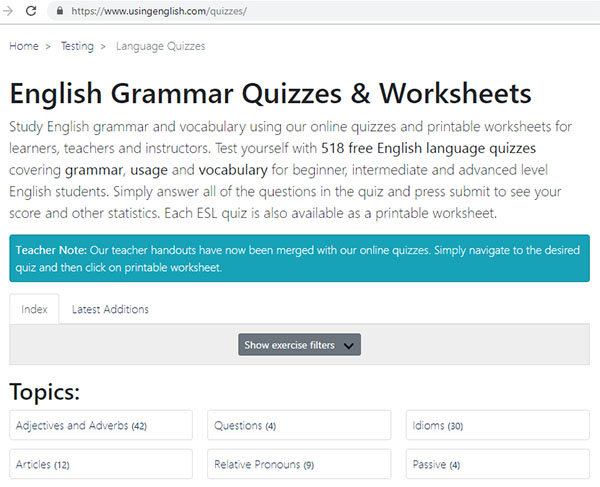Open the Relative Pronouns topic
The height and width of the screenshot is (487, 600).
click(298, 465)
